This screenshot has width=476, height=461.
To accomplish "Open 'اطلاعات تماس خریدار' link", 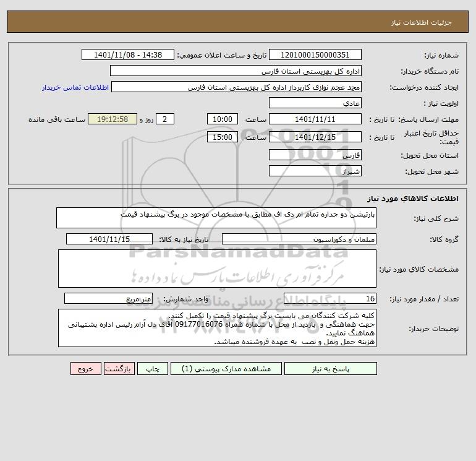I will [x=75, y=87].
